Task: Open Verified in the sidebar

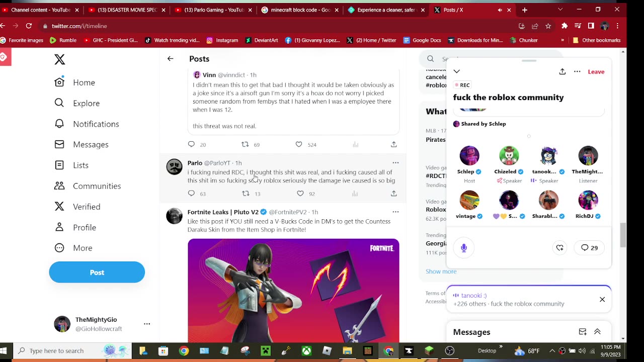Action: pyautogui.click(x=77, y=207)
